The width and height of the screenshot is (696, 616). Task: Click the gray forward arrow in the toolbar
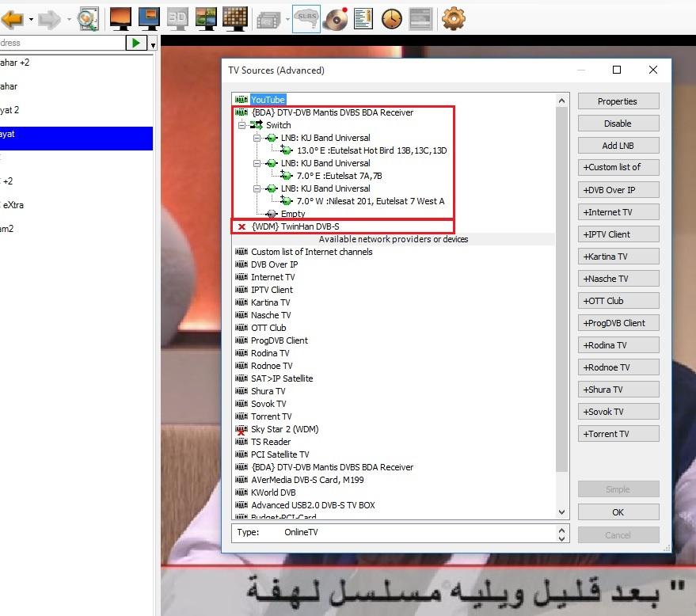pos(49,20)
